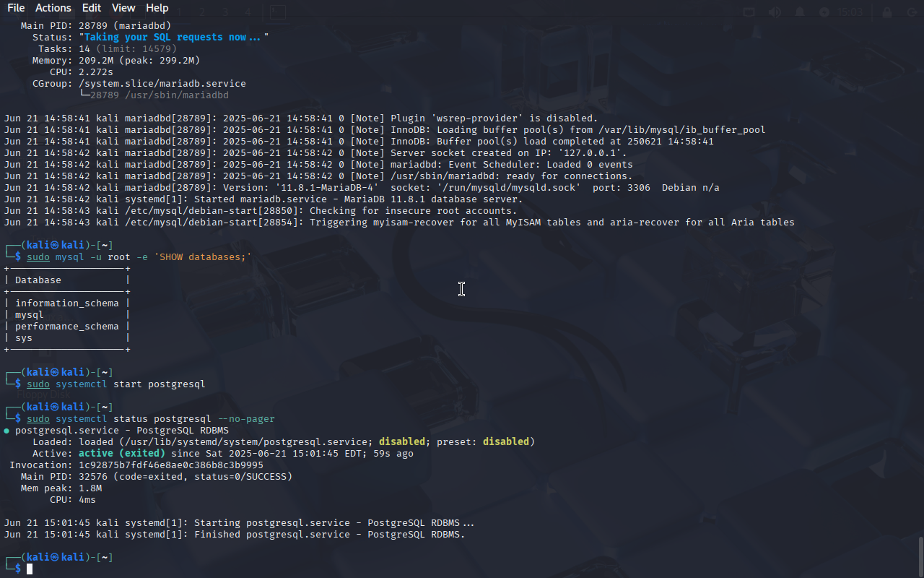
Task: Click the 'Taking your SQL requests now...' status
Action: pyautogui.click(x=174, y=38)
